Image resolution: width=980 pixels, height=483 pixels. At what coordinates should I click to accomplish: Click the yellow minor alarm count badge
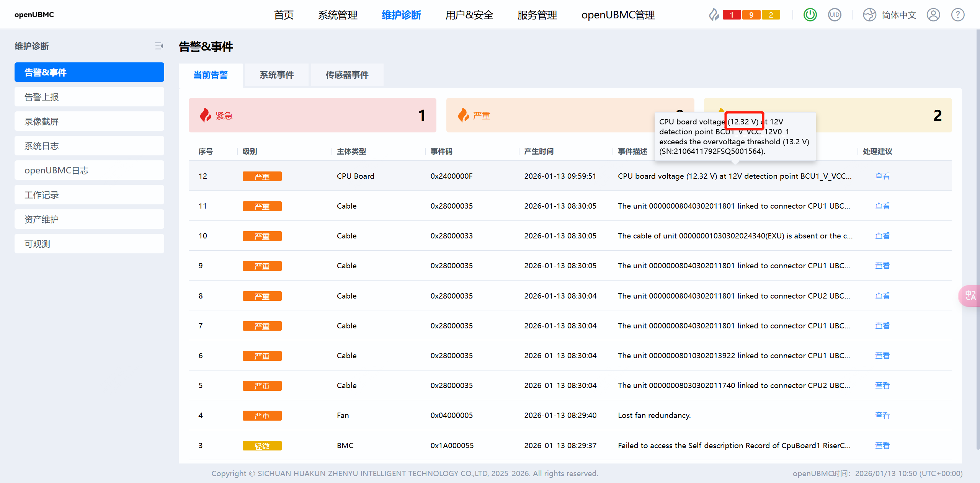coord(771,15)
